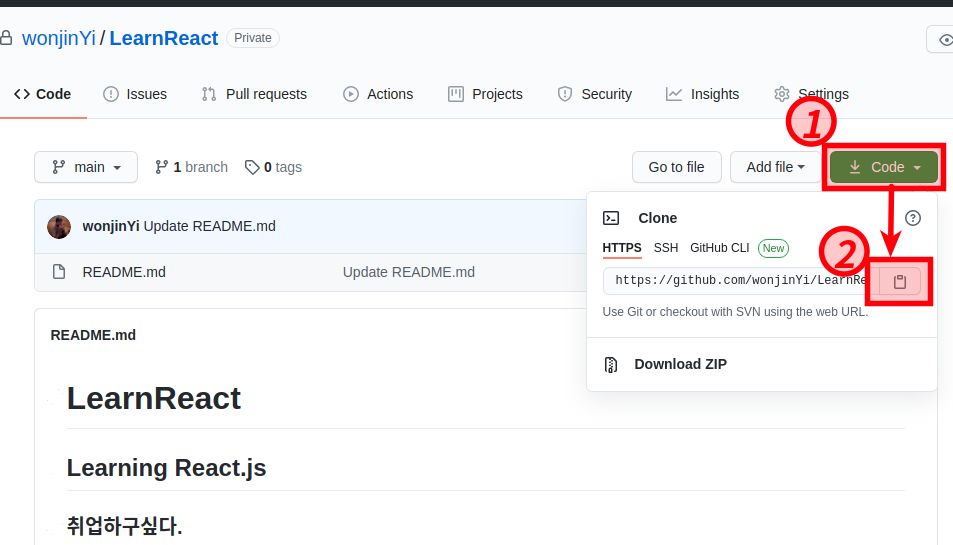This screenshot has height=545, width=953.
Task: Click the Go to file button
Action: click(676, 167)
